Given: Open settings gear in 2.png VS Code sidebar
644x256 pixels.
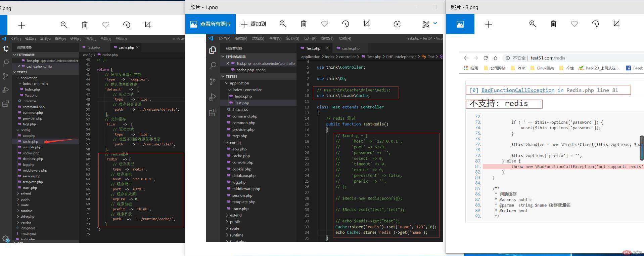Looking at the screenshot, I should (6, 239).
